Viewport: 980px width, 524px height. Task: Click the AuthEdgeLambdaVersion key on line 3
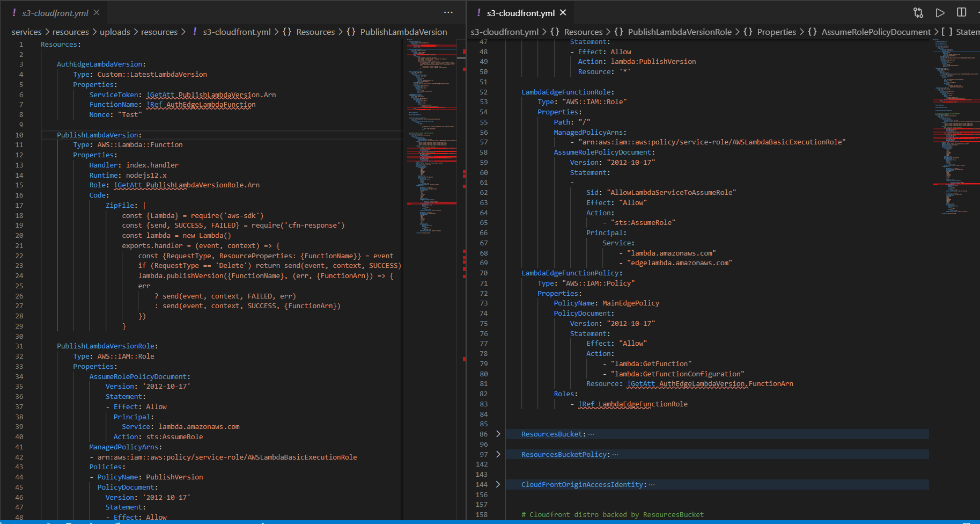tap(100, 64)
